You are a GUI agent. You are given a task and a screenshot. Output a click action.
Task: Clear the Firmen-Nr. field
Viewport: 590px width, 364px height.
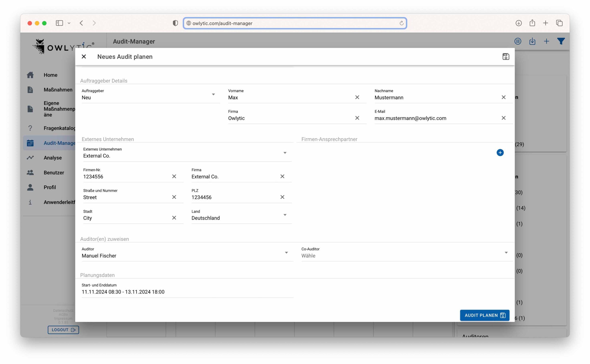[x=174, y=176]
